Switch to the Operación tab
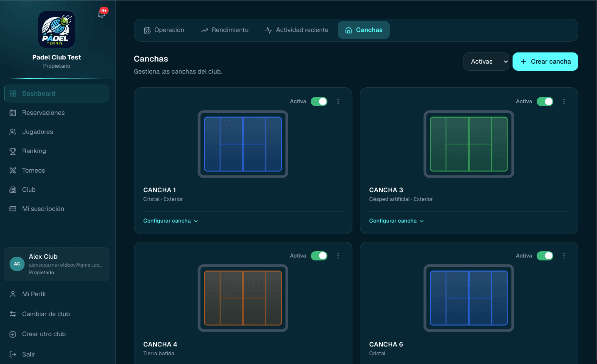The width and height of the screenshot is (597, 364). click(x=164, y=30)
